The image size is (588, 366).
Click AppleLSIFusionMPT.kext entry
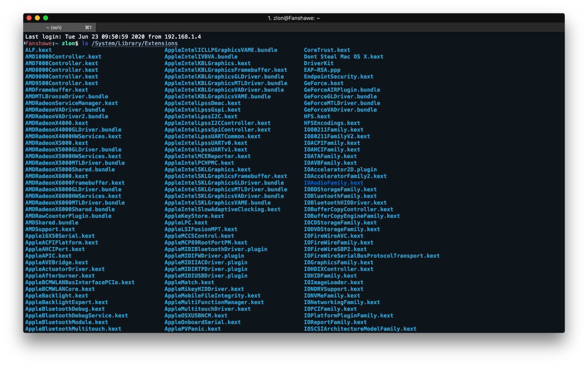[x=201, y=229]
